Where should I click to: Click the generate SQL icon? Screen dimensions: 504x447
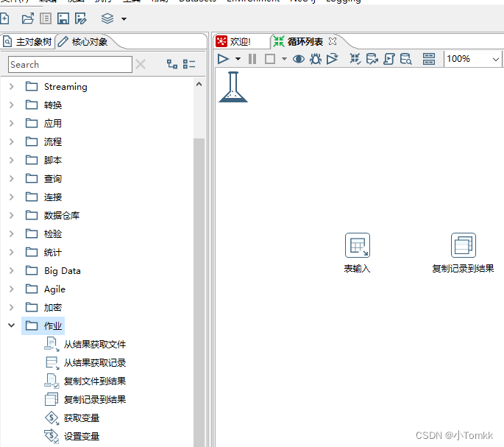pos(389,59)
